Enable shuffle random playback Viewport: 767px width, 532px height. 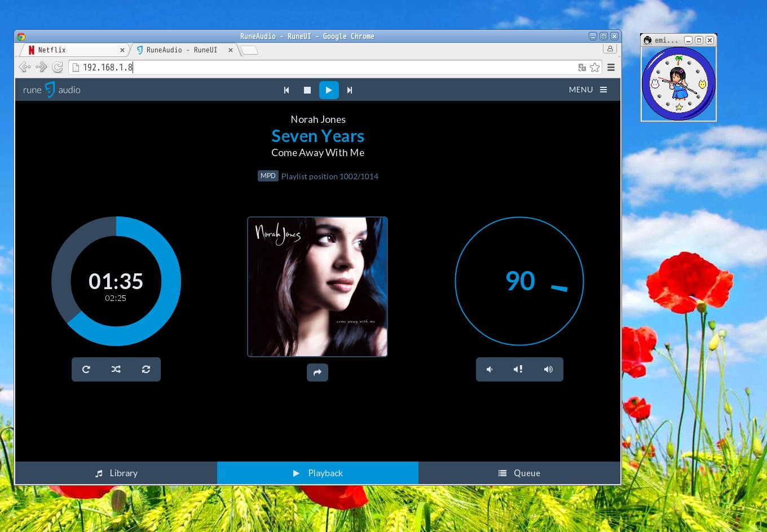click(x=116, y=370)
